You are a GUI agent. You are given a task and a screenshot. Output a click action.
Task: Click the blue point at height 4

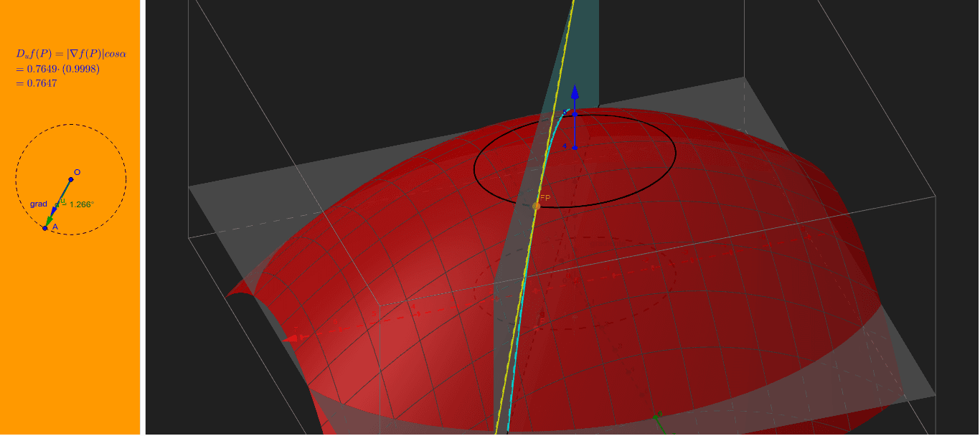(x=575, y=148)
